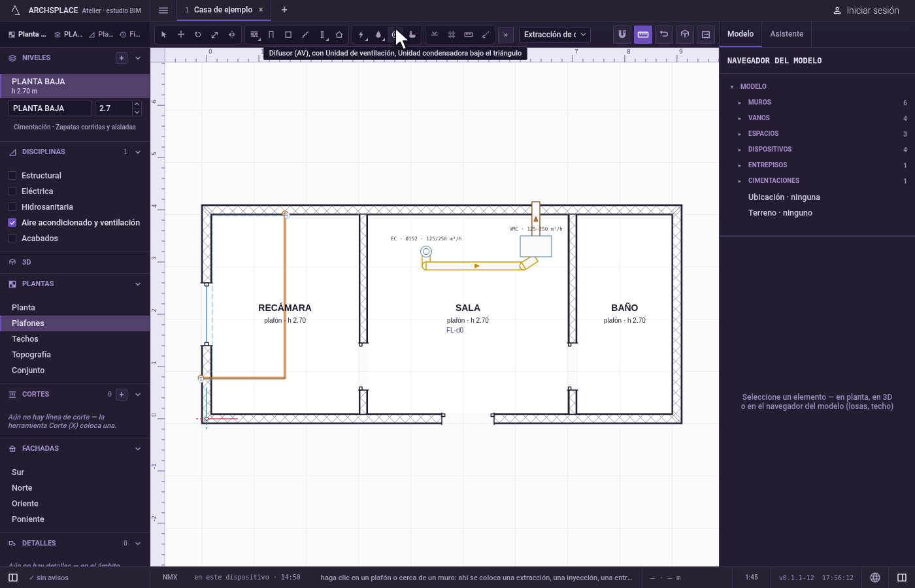The width and height of the screenshot is (915, 588).
Task: Choose the water drop plumbing tool
Action: (x=378, y=35)
